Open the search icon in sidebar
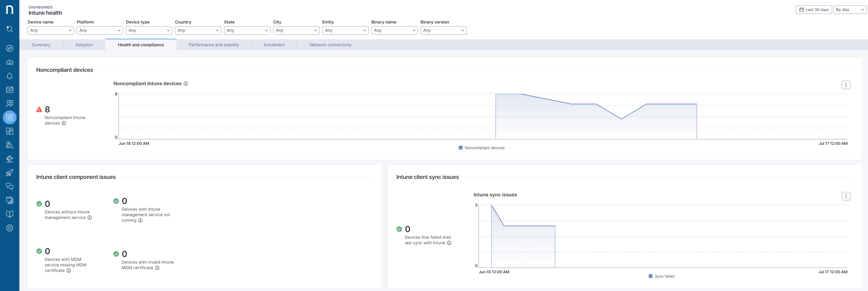This screenshot has height=291, width=868. coord(9,29)
